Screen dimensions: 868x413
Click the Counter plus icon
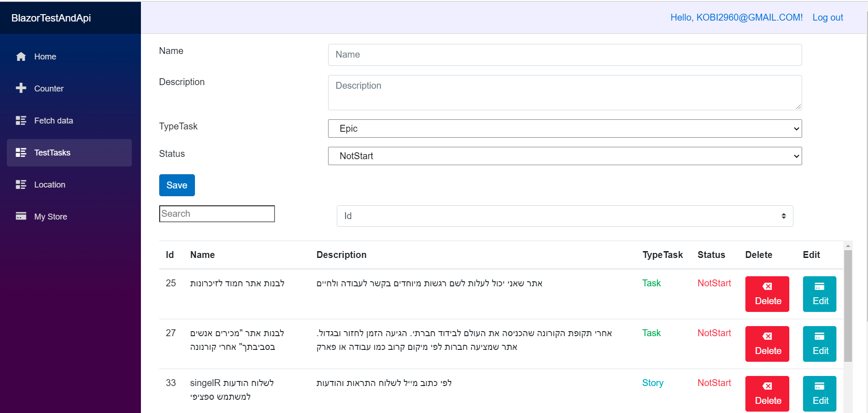click(21, 88)
